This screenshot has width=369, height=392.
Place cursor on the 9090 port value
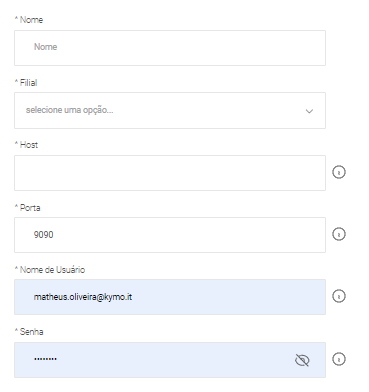[x=43, y=235]
